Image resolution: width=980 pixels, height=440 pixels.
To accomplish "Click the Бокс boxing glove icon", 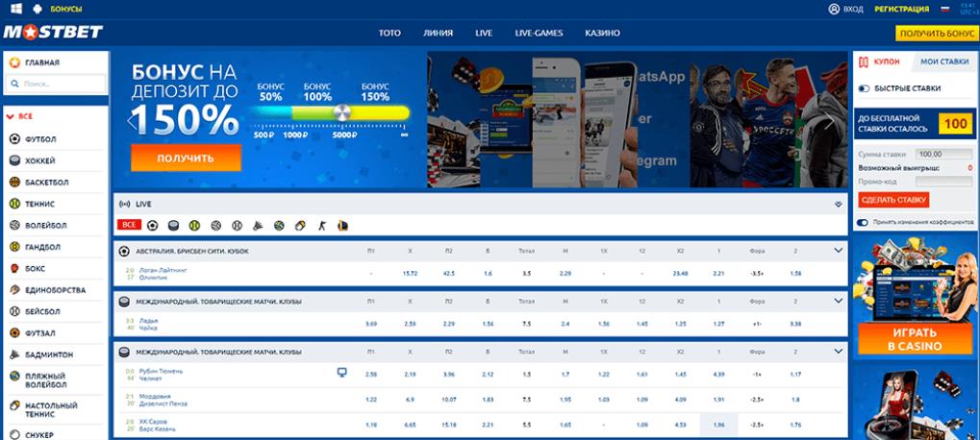I will coord(14,269).
